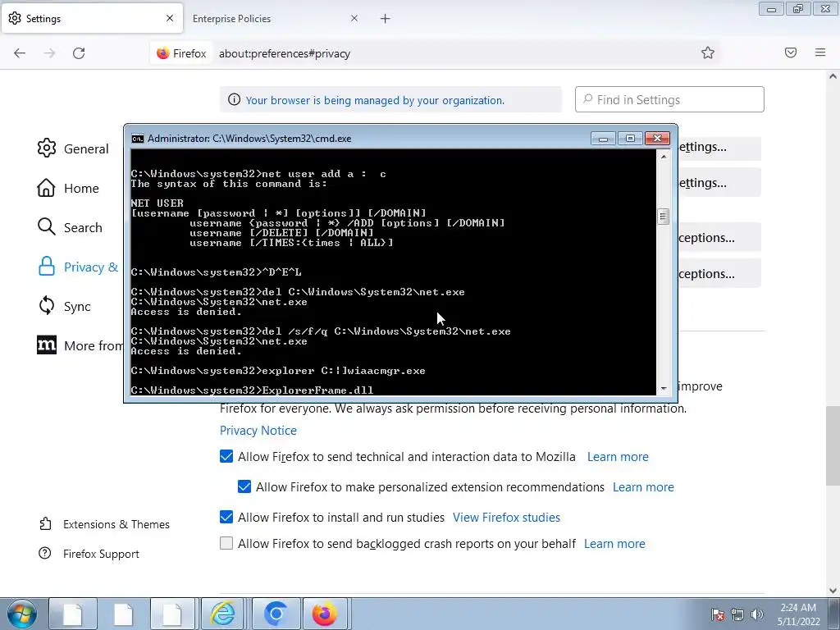This screenshot has width=840, height=630.
Task: Click the lower partially hidden Exceptions button
Action: [719, 274]
